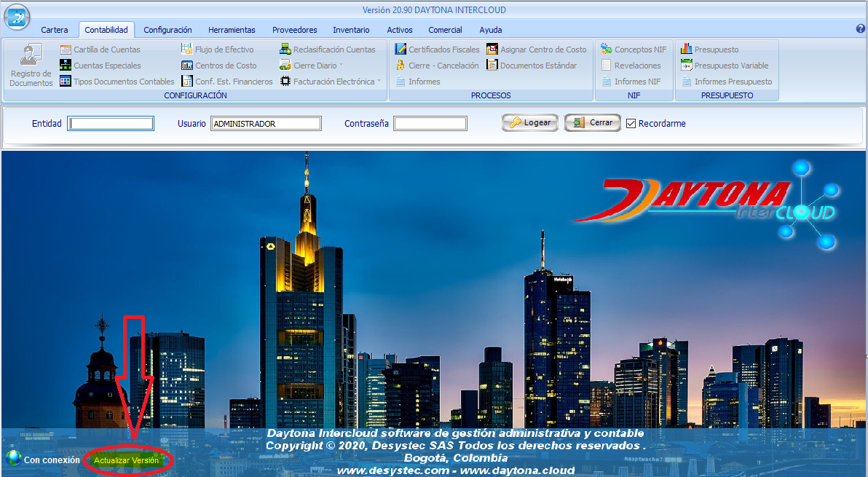This screenshot has height=477, width=868.
Task: Toggle the Recordarme checkbox
Action: coord(631,123)
